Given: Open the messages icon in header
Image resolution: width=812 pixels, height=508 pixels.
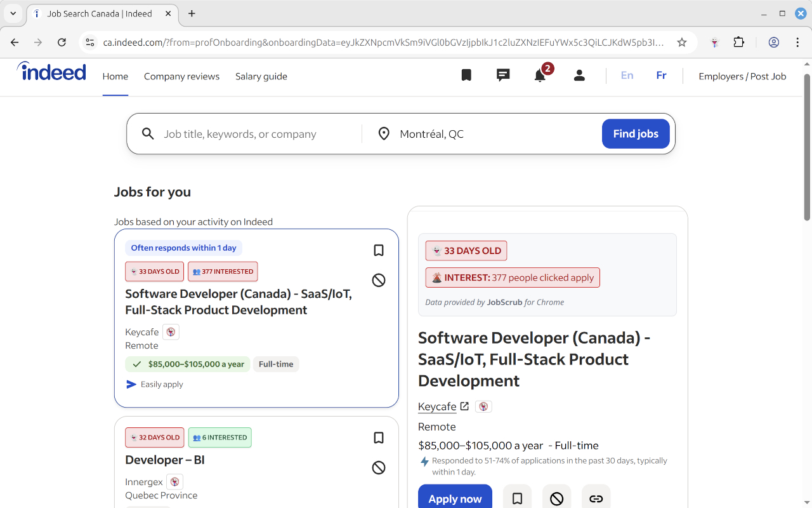Looking at the screenshot, I should (x=503, y=76).
